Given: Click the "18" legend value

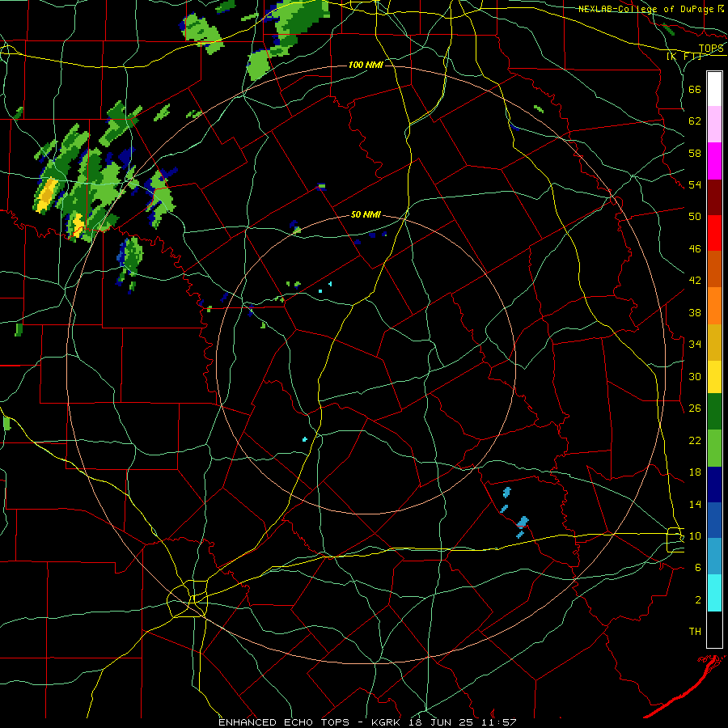Looking at the screenshot, I should (x=695, y=472).
